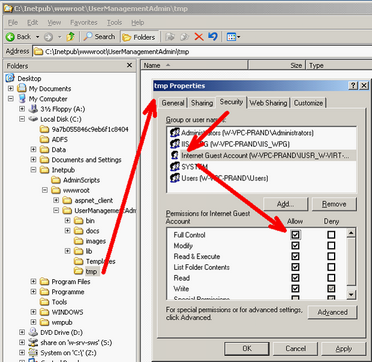
Task: Open the Favorites menu
Action: pyautogui.click(x=84, y=22)
